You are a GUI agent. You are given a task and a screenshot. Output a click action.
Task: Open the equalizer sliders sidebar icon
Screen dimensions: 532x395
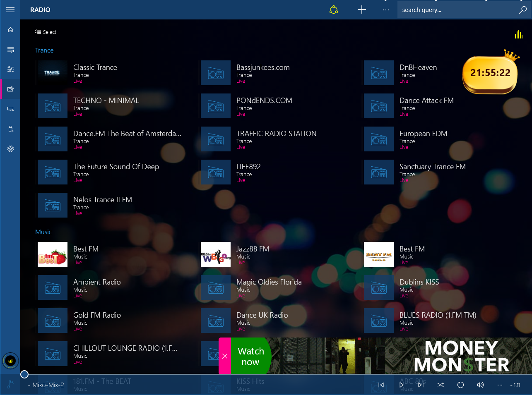click(10, 69)
